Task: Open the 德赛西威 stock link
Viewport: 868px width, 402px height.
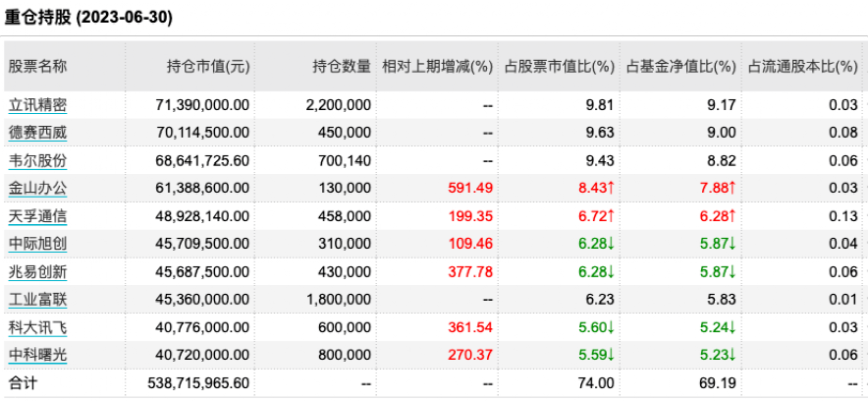Action: (x=37, y=132)
